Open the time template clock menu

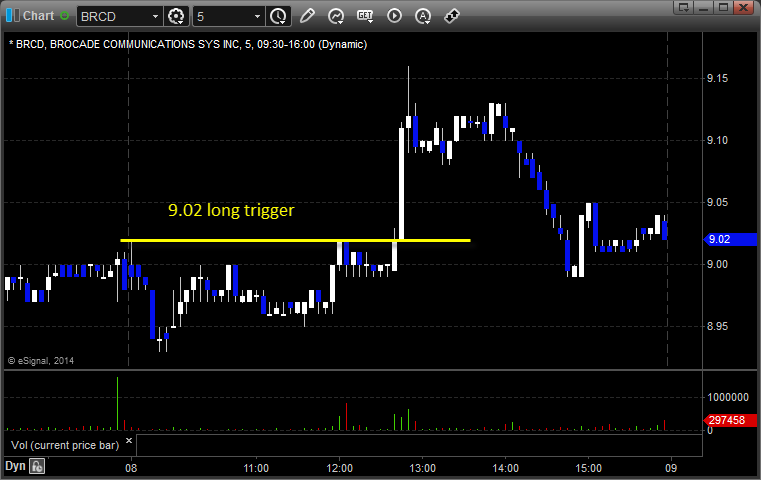click(x=279, y=17)
